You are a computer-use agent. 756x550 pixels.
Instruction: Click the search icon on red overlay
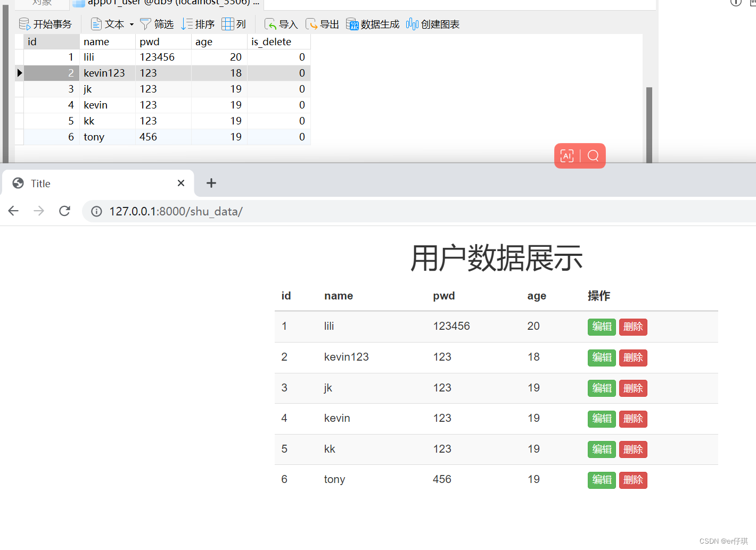[x=593, y=156]
